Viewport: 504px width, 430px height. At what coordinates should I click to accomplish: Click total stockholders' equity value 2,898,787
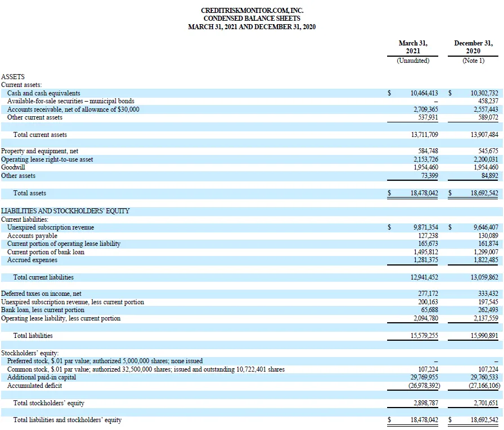pyautogui.click(x=425, y=403)
